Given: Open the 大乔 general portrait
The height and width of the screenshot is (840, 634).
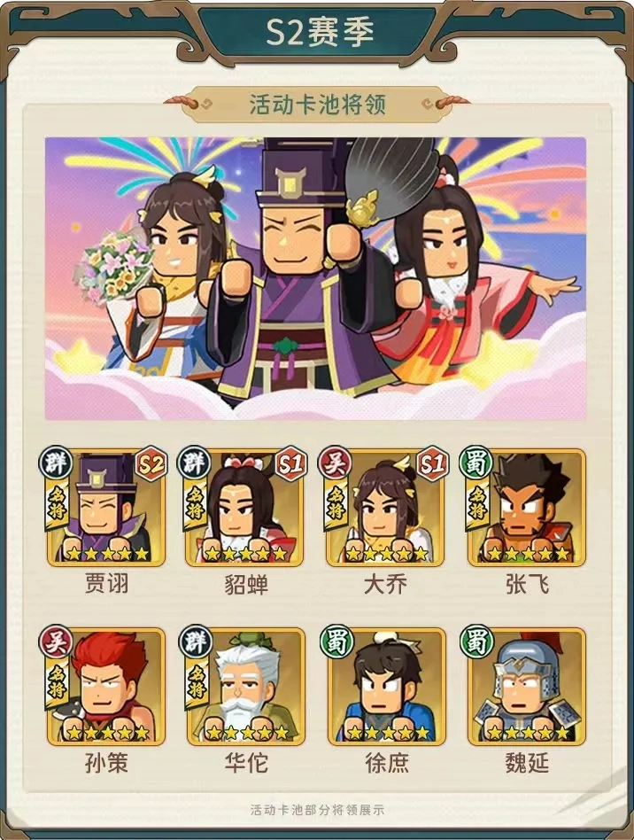Looking at the screenshot, I should [x=385, y=508].
